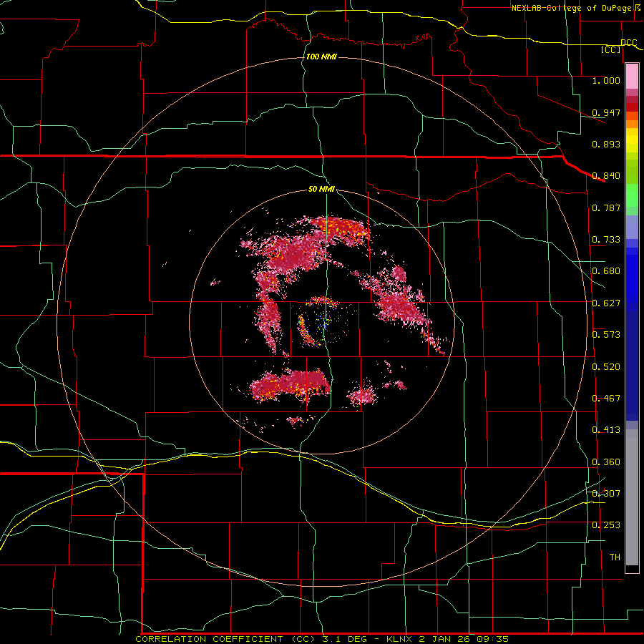
Task: Click the 0.787 scale value
Action: pos(606,208)
